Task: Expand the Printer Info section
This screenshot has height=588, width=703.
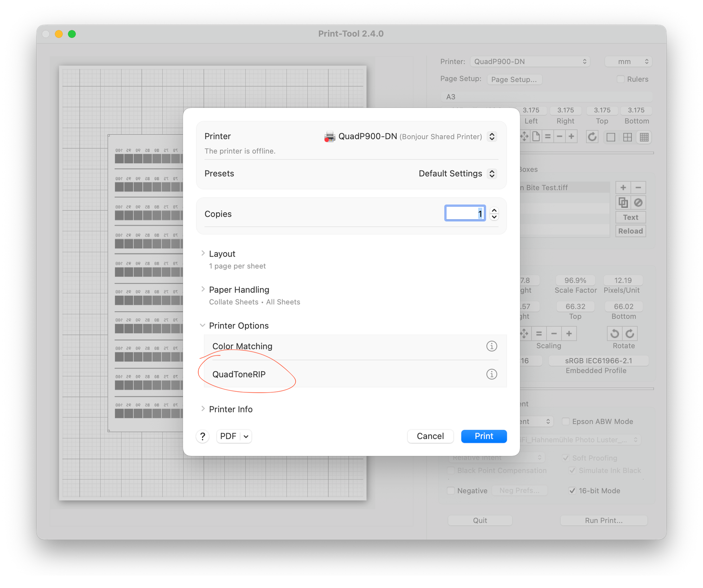Action: (203, 409)
